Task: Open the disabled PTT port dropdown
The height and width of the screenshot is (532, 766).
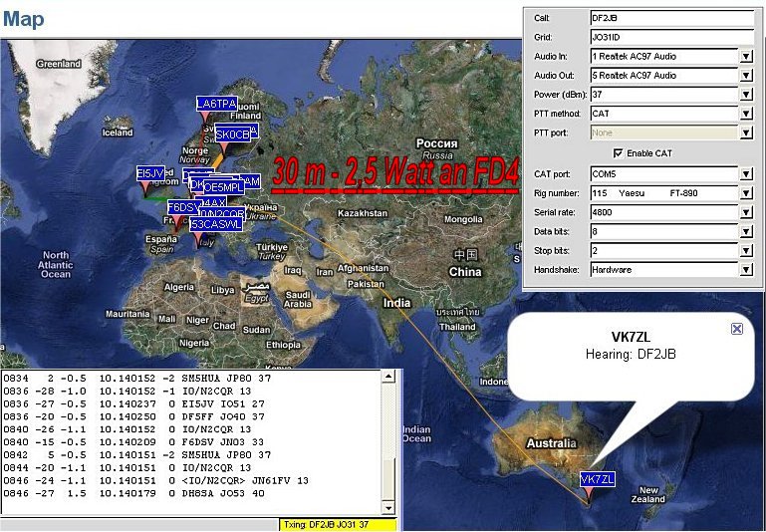Action: click(745, 133)
